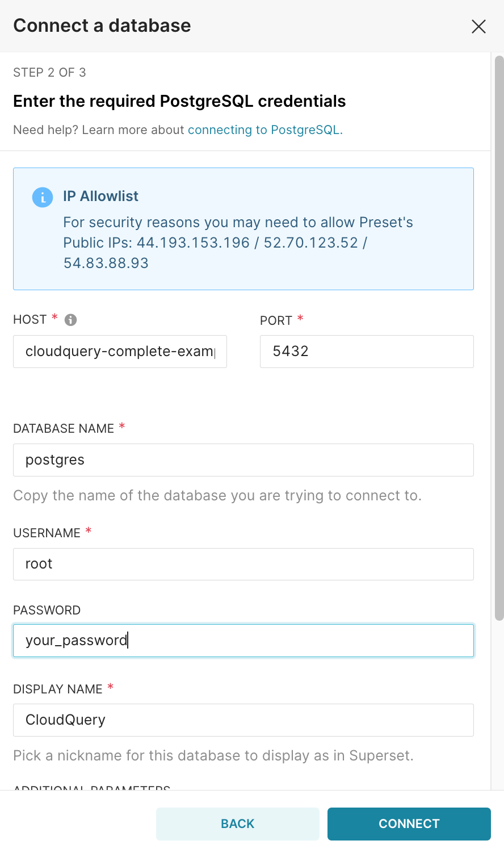Viewport: 504px width, 853px height.
Task: Click the USERNAME label
Action: tap(47, 533)
